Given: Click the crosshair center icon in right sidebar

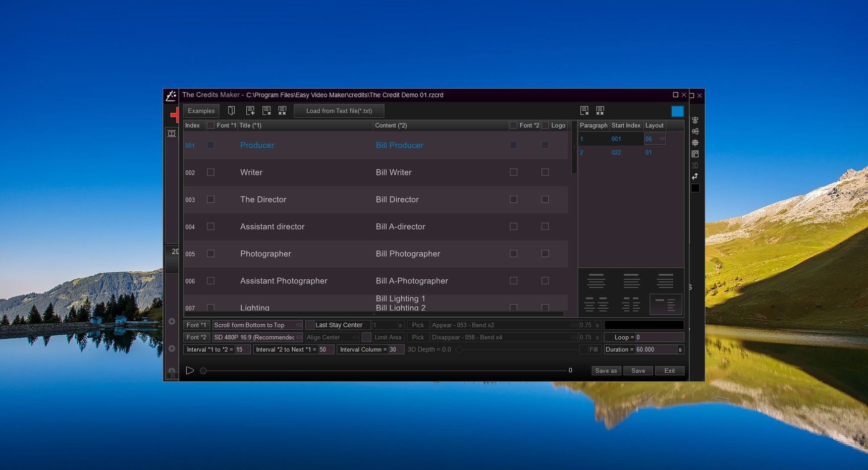Looking at the screenshot, I should click(695, 143).
